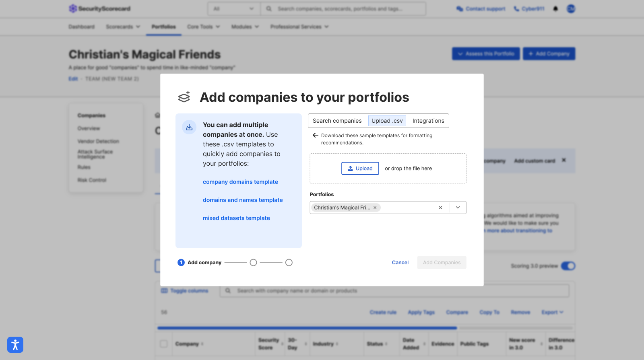The height and width of the screenshot is (360, 644).
Task: Click the add-to-portfolio stack icon
Action: (x=184, y=97)
